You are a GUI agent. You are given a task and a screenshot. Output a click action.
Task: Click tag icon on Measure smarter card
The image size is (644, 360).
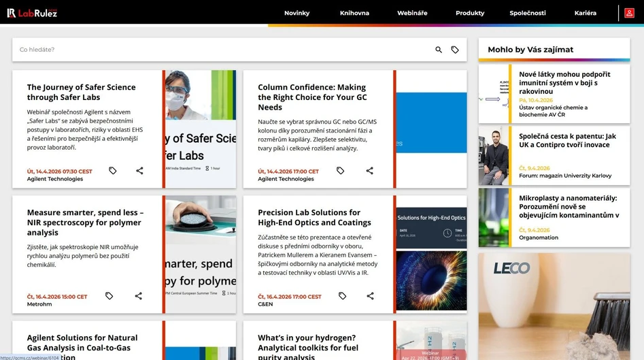coord(109,296)
